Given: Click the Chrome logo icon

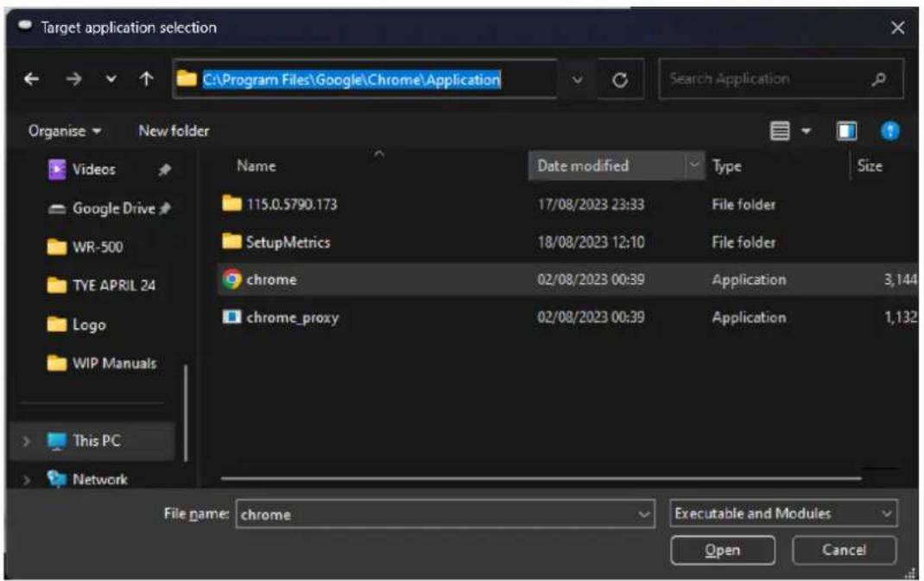Looking at the screenshot, I should 232,279.
